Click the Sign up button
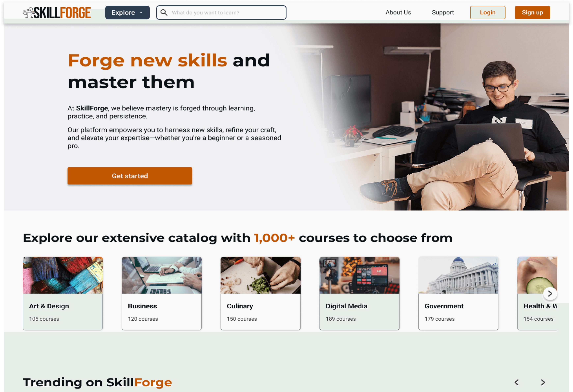Viewport: 573px width, 392px height. click(x=532, y=13)
